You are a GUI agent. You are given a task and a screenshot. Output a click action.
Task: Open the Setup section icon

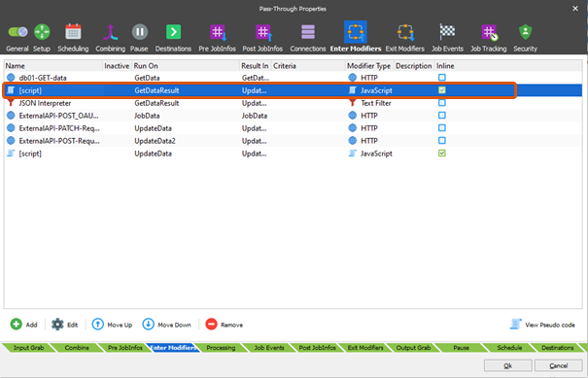42,32
